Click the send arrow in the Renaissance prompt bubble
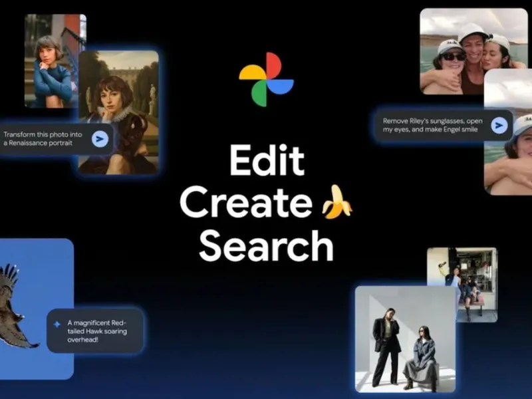532x399 pixels. click(100, 138)
